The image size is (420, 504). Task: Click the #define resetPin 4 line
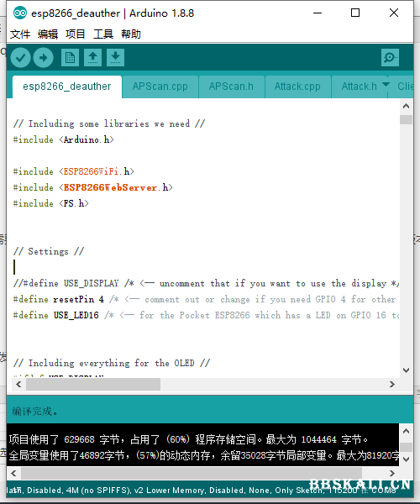[x=204, y=300]
